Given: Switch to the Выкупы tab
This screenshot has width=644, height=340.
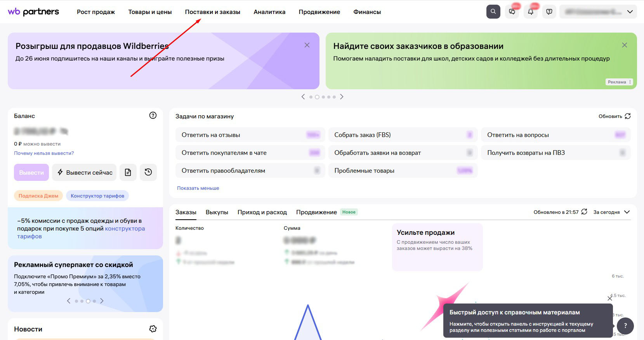Looking at the screenshot, I should pyautogui.click(x=217, y=212).
